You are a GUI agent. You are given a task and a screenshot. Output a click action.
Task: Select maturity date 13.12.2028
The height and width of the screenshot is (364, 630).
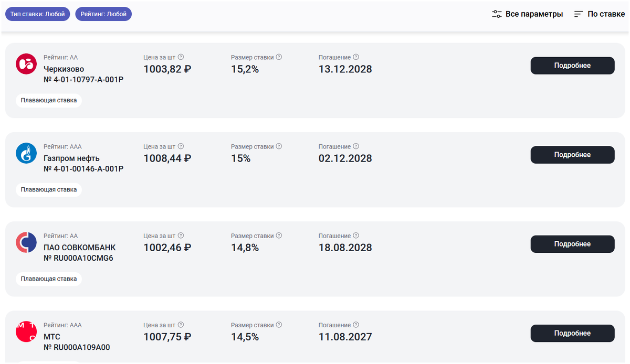coord(345,69)
